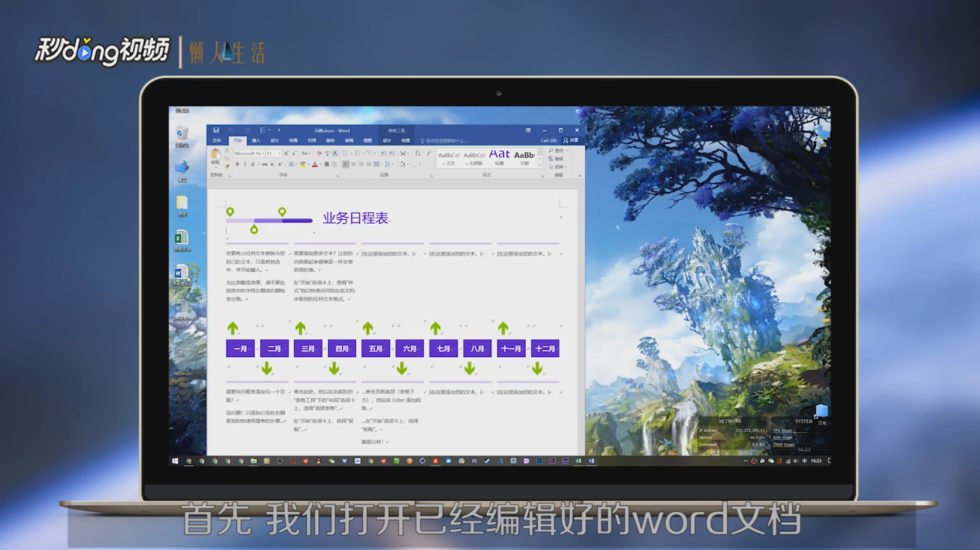
Task: Toggle show paragraph marks icon
Action: tap(428, 153)
